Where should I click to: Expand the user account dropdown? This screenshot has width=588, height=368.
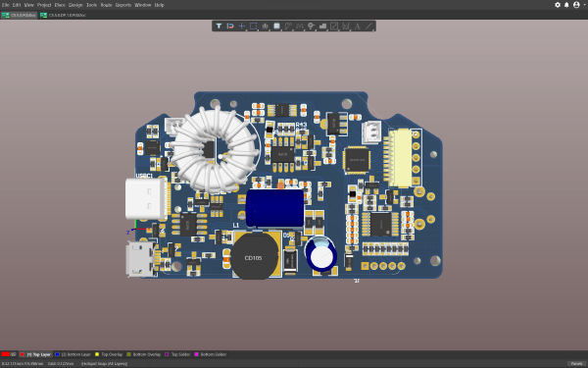pos(579,5)
